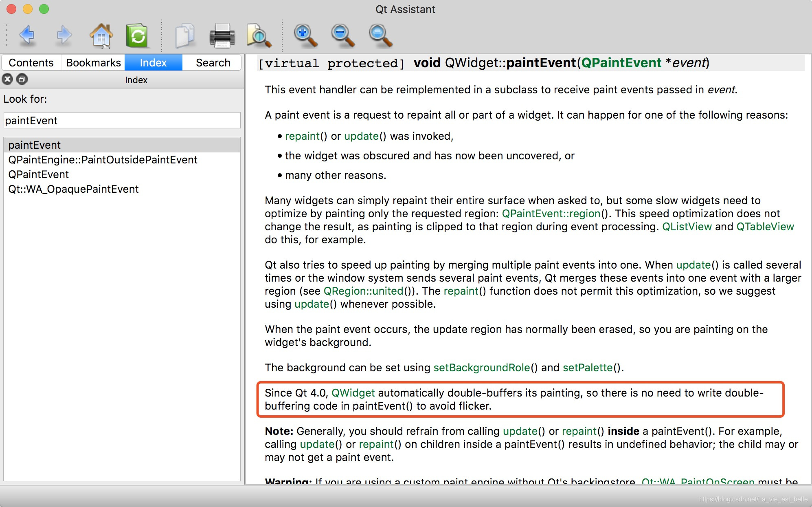This screenshot has width=812, height=507.
Task: Select Qt::WA_OpaquePaintEvent index entry
Action: point(122,189)
